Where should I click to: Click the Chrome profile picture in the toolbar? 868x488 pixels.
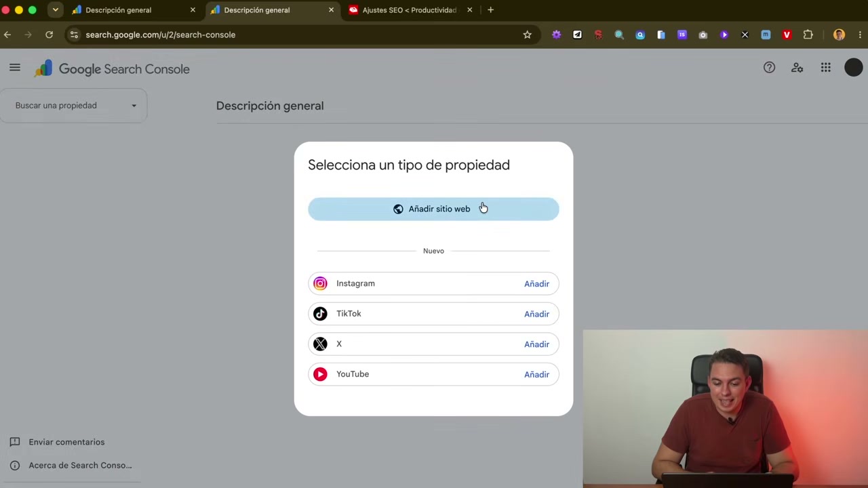tap(839, 35)
